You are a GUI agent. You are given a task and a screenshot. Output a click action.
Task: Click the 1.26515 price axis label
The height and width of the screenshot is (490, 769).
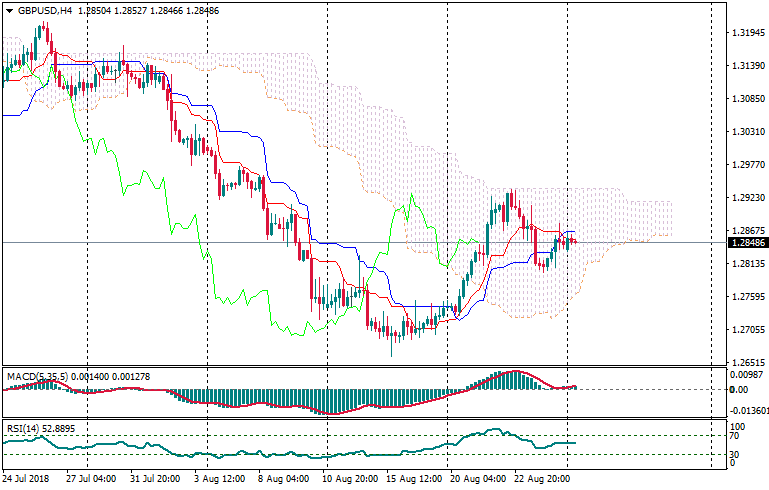tap(746, 363)
